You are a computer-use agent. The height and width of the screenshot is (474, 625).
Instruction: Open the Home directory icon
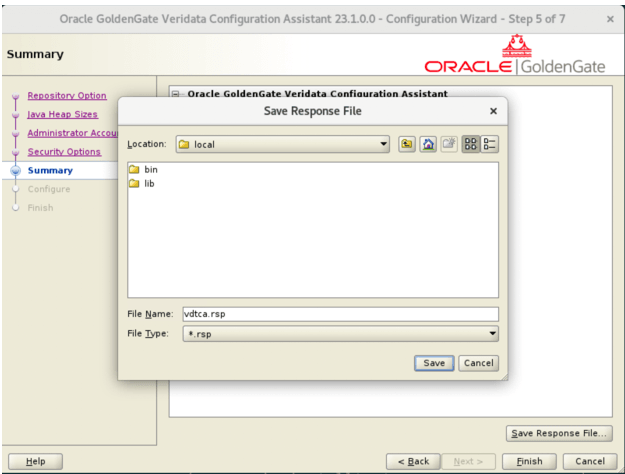(428, 144)
